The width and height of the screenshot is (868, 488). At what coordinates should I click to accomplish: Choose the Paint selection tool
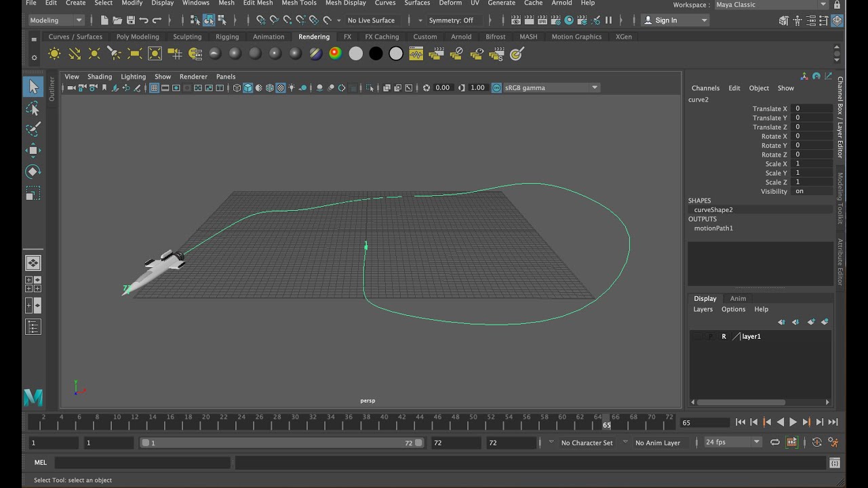click(33, 129)
